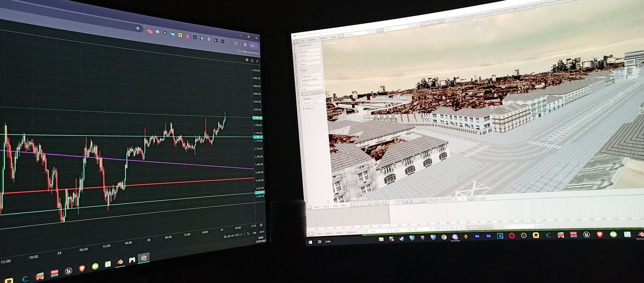Click the game controller icon on left monitor taskbar
644x283 pixels.
[x=132, y=260]
